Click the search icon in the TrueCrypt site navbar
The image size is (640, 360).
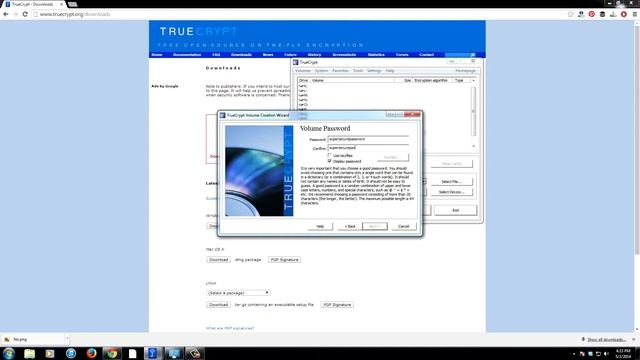point(473,55)
